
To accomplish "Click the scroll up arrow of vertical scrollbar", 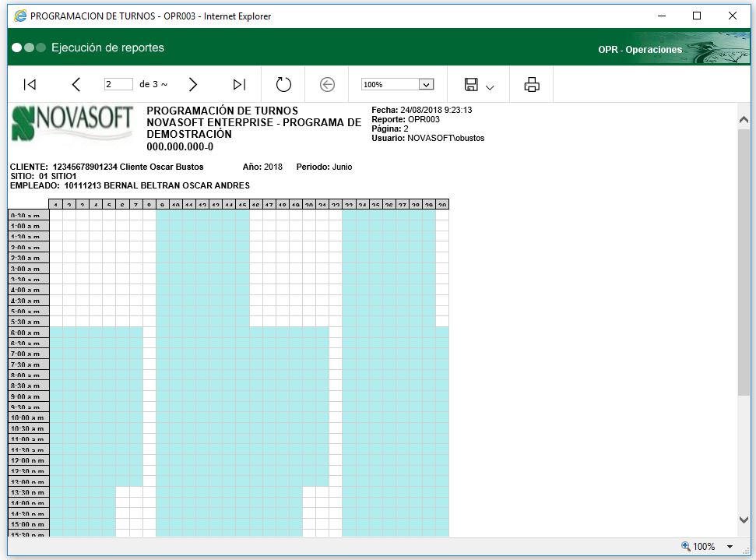I will (744, 119).
